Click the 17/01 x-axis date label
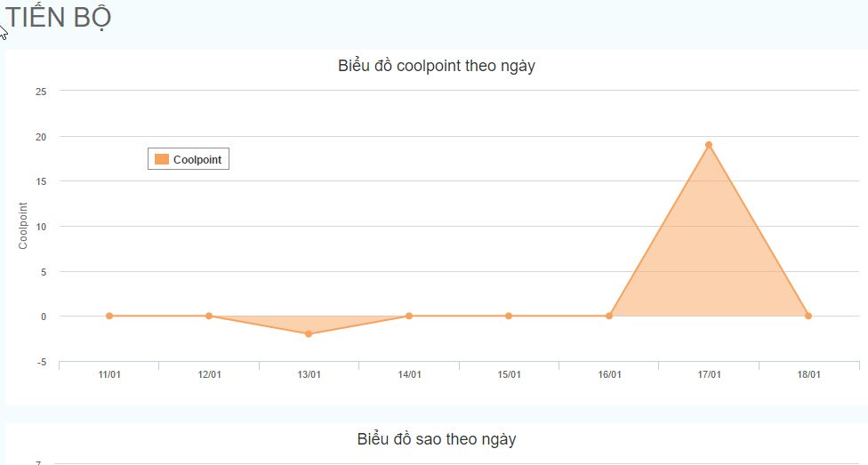Viewport: 868px width, 465px height. click(709, 375)
